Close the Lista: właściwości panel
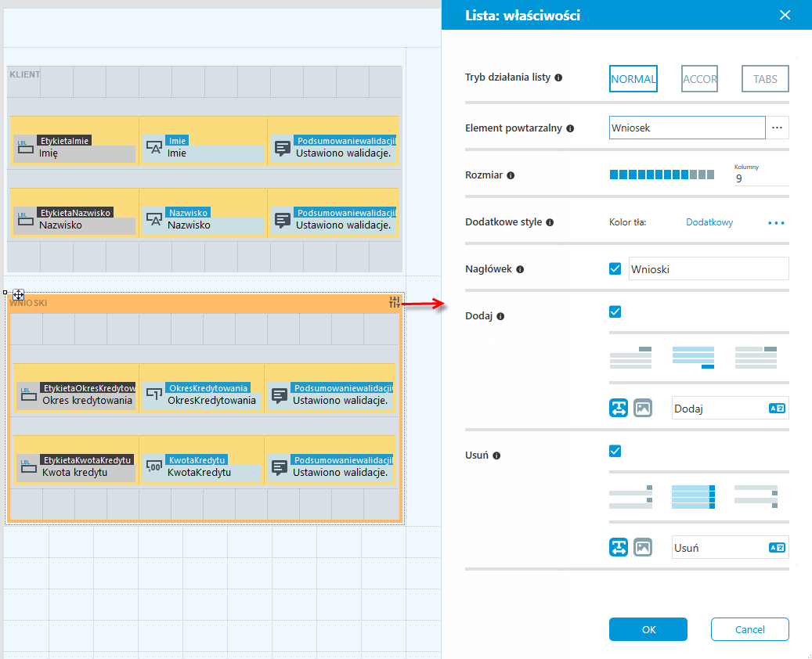The width and height of the screenshot is (812, 659). (x=785, y=15)
